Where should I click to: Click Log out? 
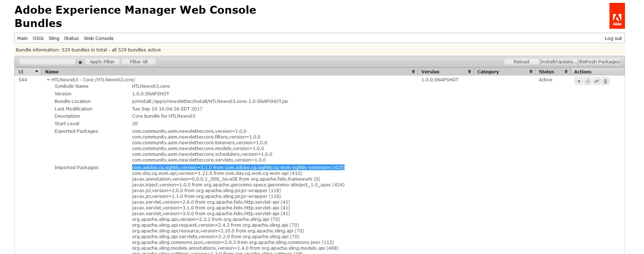(x=613, y=38)
